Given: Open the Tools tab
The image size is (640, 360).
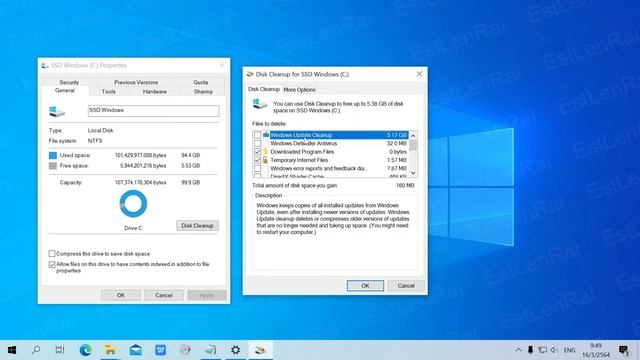Looking at the screenshot, I should pyautogui.click(x=109, y=91).
